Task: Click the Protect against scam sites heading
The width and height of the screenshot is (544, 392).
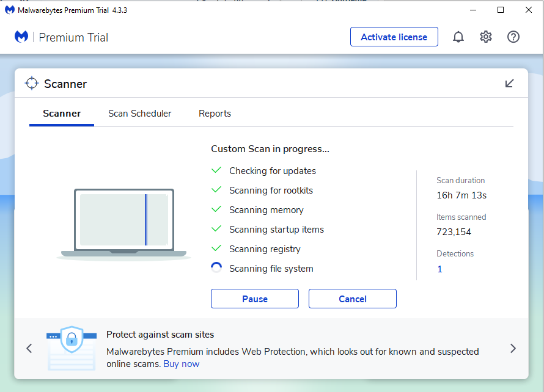Action: [160, 335]
